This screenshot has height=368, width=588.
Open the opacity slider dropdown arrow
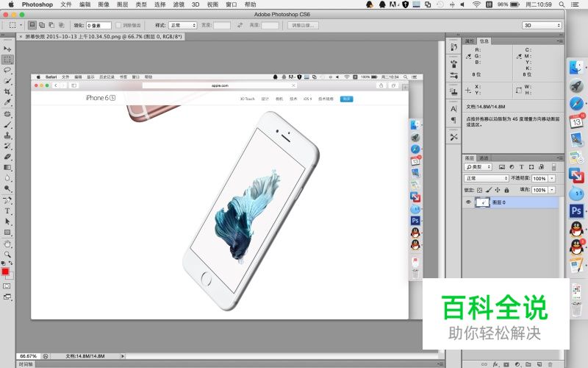coord(552,178)
